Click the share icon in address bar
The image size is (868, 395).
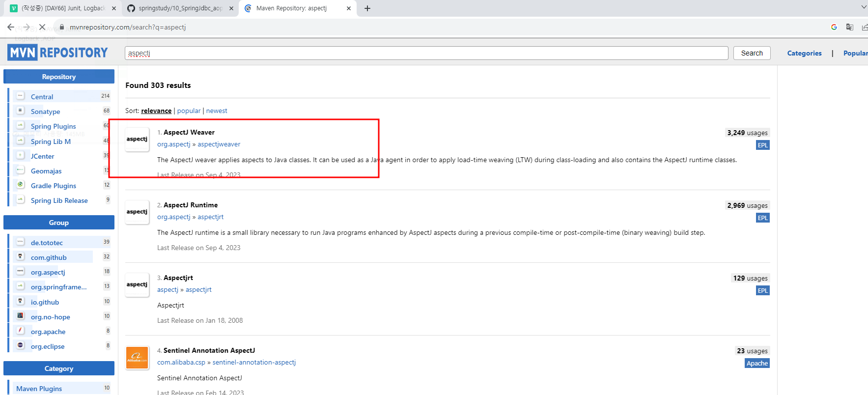[x=865, y=27]
